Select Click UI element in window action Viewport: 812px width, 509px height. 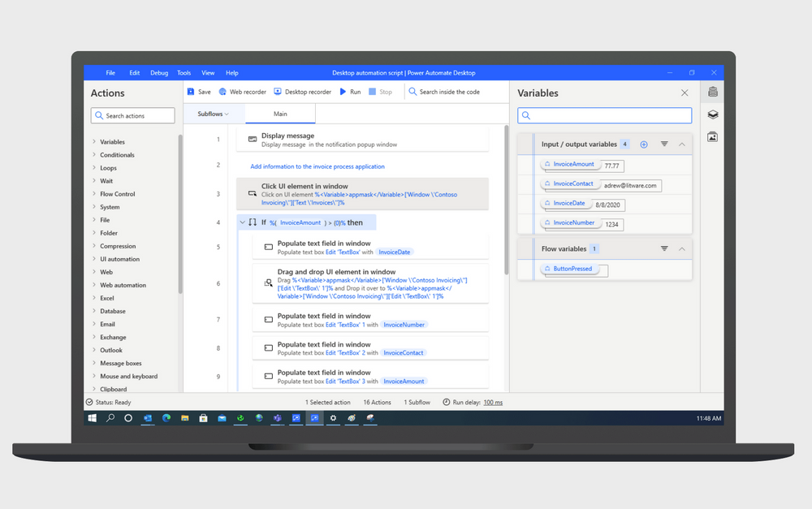[362, 194]
